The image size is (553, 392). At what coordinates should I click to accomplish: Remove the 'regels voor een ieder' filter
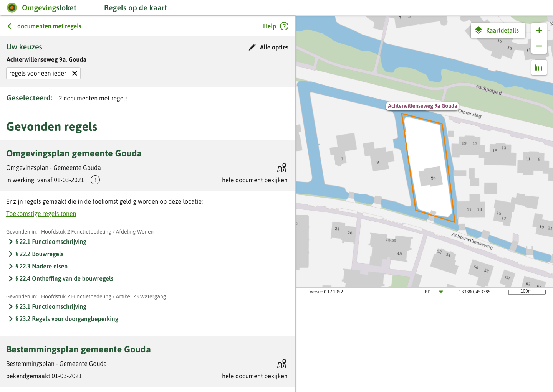(75, 73)
